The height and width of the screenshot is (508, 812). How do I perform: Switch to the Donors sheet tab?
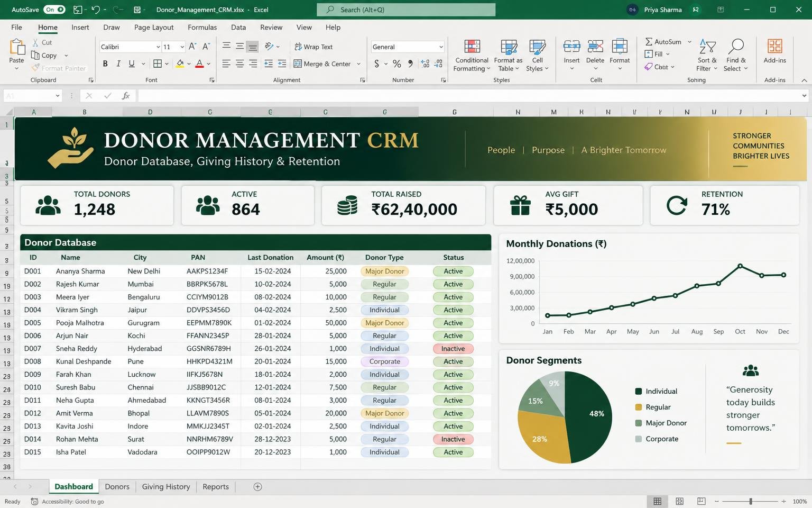117,487
